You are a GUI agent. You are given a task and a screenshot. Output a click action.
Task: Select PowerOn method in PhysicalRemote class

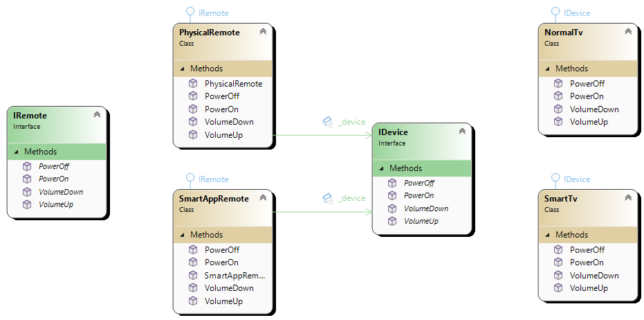point(221,109)
